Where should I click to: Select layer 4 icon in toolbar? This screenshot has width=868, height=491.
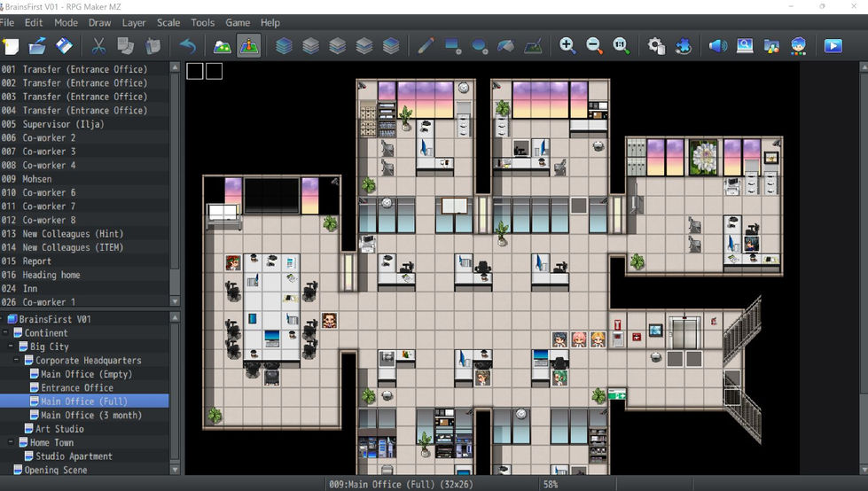pos(391,46)
